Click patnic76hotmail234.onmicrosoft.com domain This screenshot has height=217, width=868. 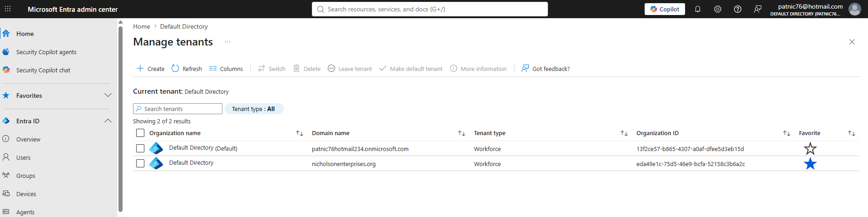(x=360, y=149)
